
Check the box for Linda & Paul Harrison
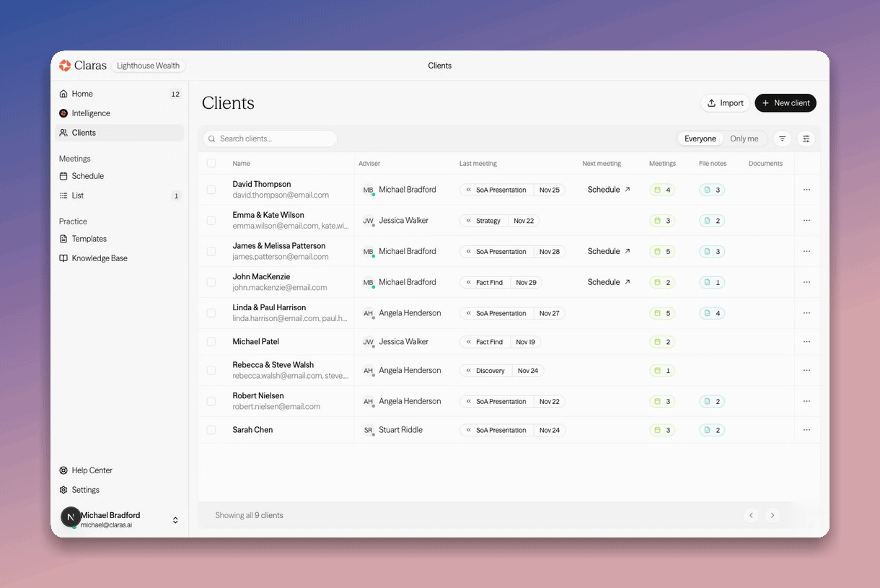(x=211, y=313)
